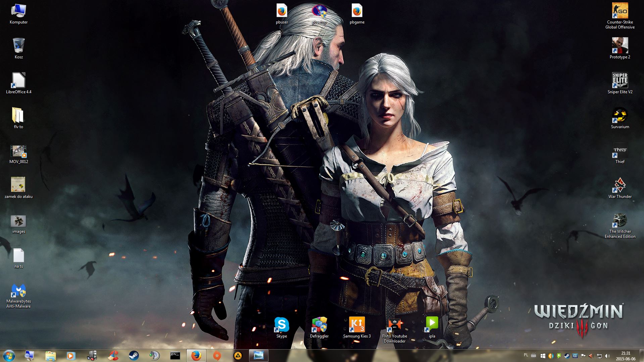Select the Skype desktop shortcut
Viewport: 644px width, 362px height.
point(282,328)
